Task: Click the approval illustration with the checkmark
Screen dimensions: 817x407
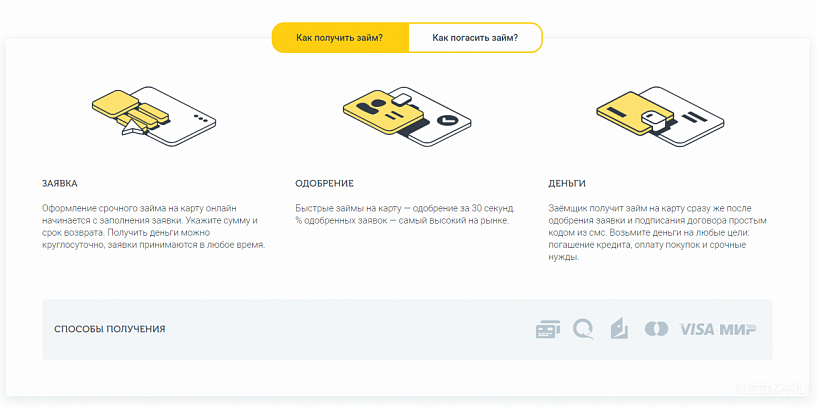Action: coord(406,116)
